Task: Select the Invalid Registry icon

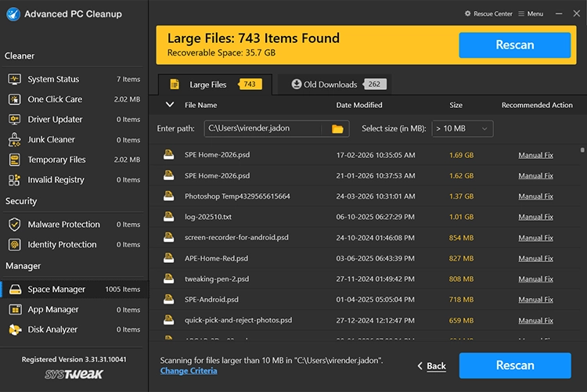Action: coord(14,180)
